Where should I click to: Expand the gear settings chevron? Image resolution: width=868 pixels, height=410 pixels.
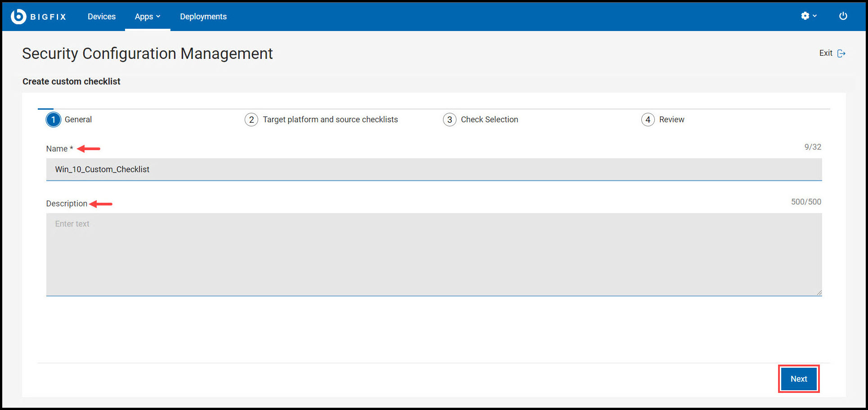(x=815, y=16)
